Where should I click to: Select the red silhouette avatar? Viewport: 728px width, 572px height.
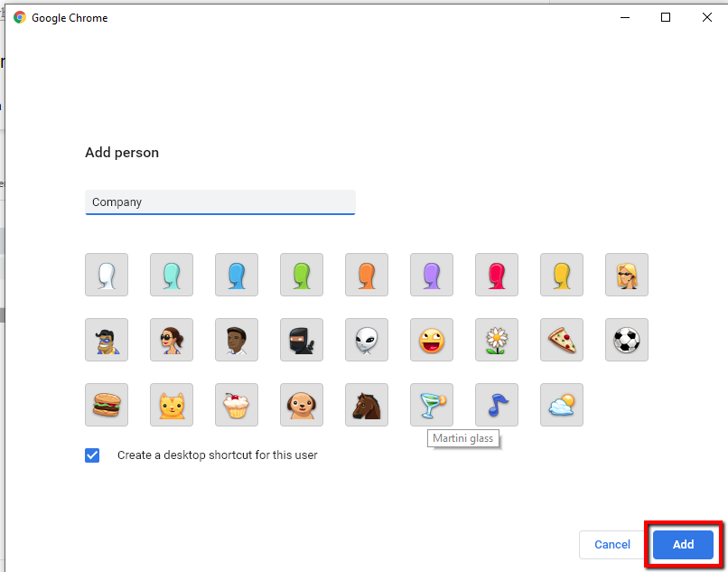coord(496,275)
